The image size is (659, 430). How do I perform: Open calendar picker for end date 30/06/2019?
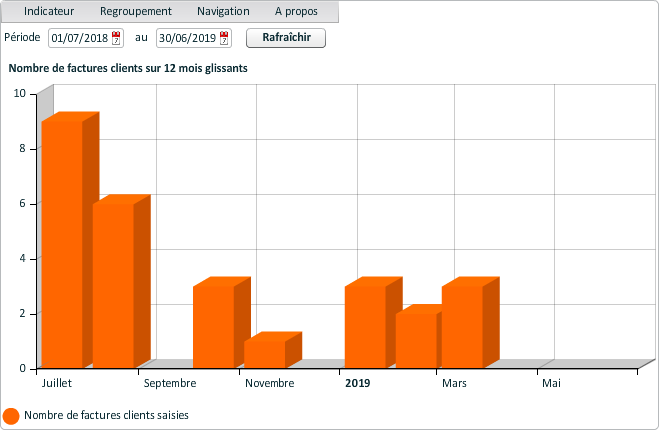(224, 38)
